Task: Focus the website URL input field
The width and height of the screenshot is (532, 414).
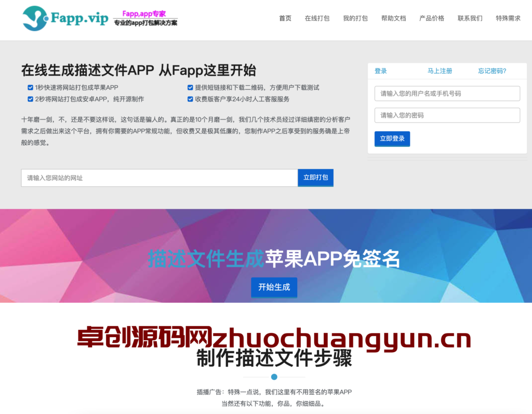Action: click(x=159, y=178)
